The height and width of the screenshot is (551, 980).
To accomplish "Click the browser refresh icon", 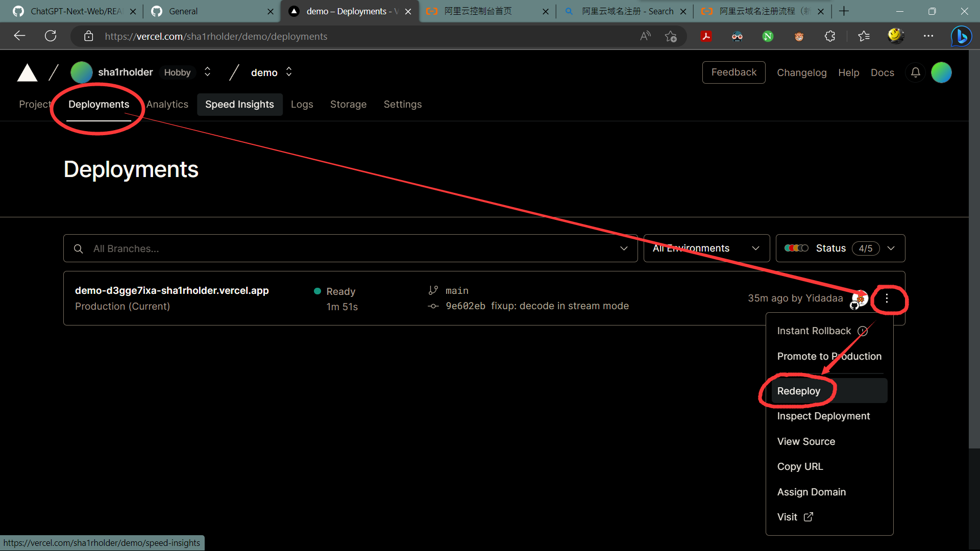I will 51,36.
